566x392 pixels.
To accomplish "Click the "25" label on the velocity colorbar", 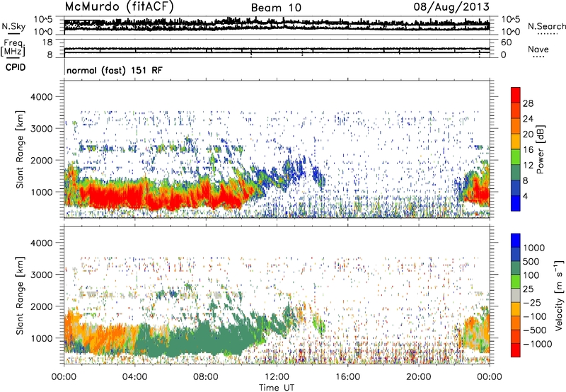I will tap(528, 289).
